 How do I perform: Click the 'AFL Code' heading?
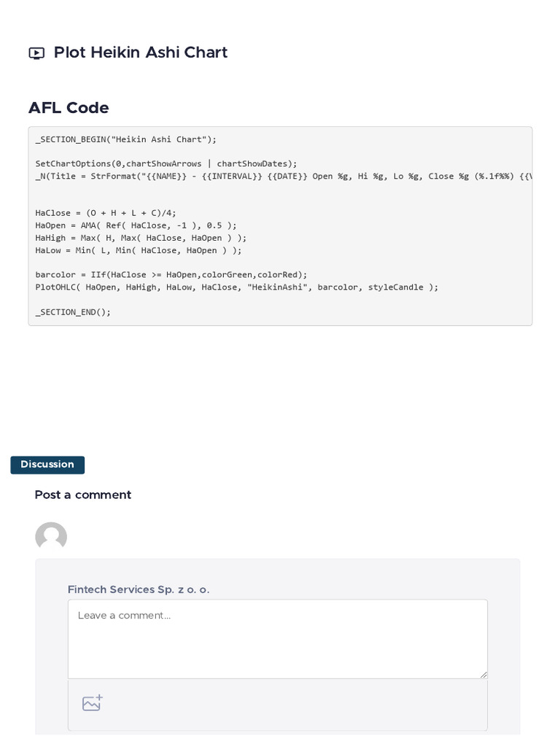tap(69, 108)
